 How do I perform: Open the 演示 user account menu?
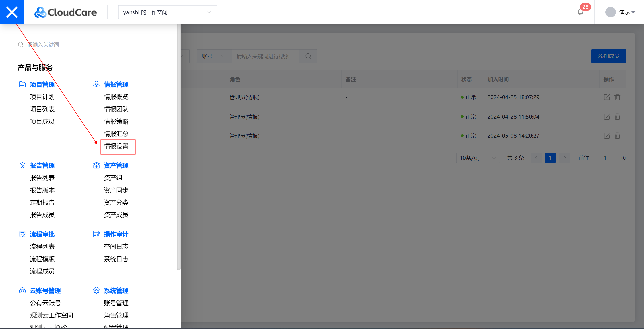[x=627, y=12]
